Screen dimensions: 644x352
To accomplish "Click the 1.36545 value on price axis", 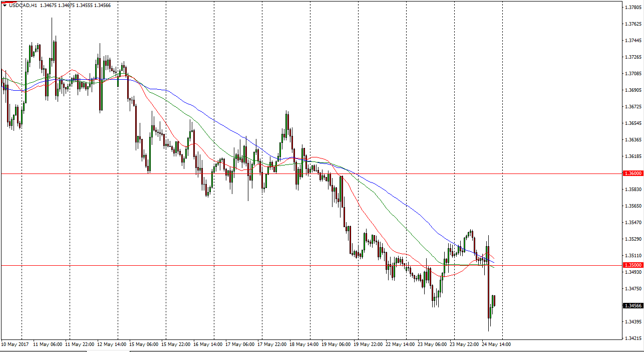I will point(633,123).
